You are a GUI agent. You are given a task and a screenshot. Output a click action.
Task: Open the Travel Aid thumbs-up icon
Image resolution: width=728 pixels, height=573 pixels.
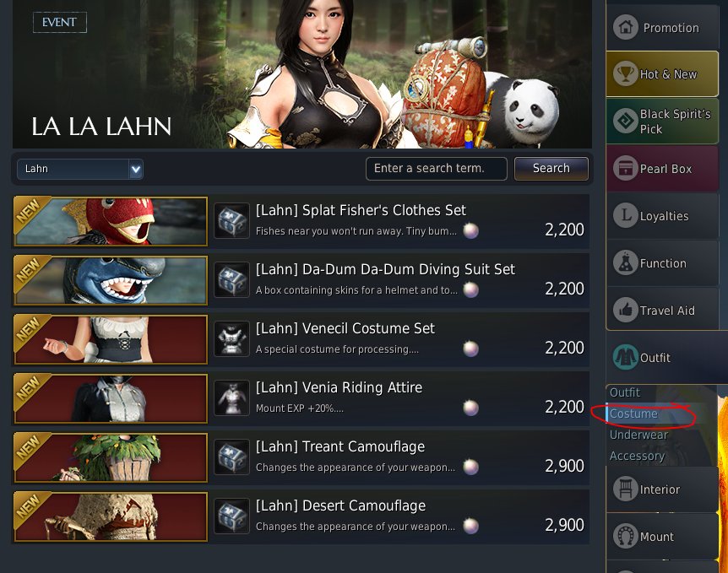point(625,310)
